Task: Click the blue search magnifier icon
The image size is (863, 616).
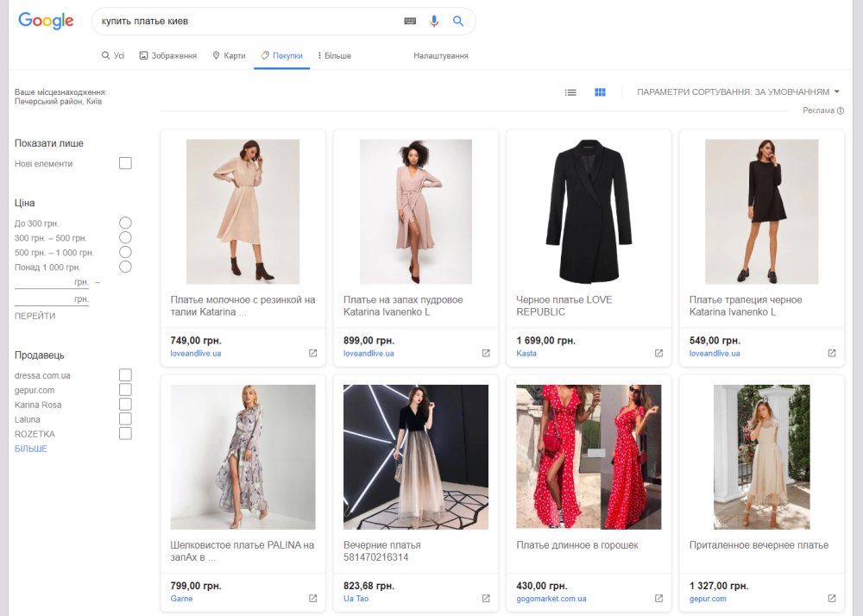Action: click(x=458, y=21)
